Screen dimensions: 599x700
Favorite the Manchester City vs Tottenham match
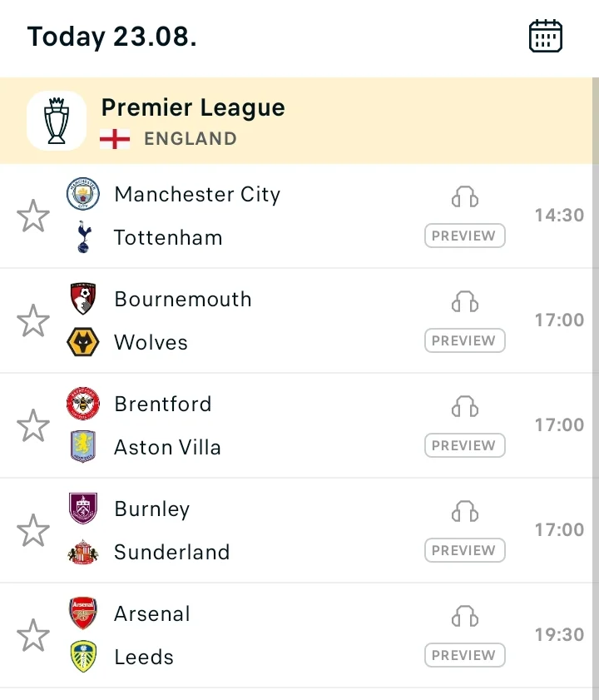(x=33, y=216)
